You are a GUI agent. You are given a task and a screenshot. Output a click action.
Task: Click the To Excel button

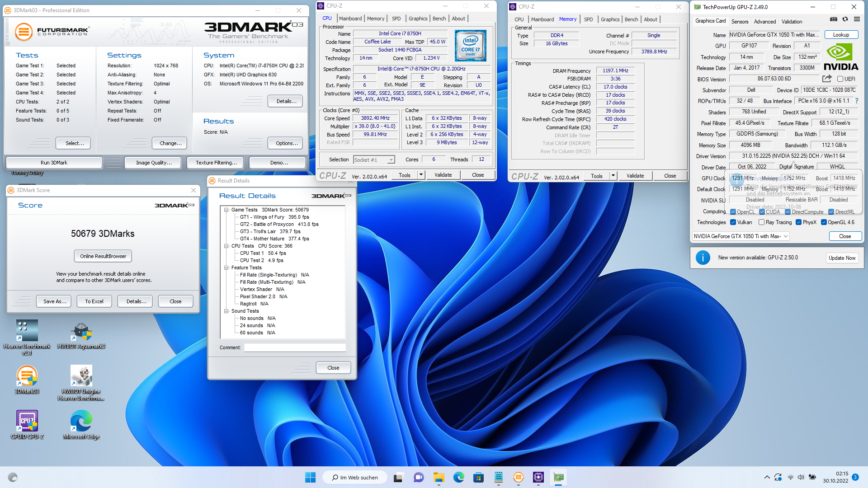[94, 301]
